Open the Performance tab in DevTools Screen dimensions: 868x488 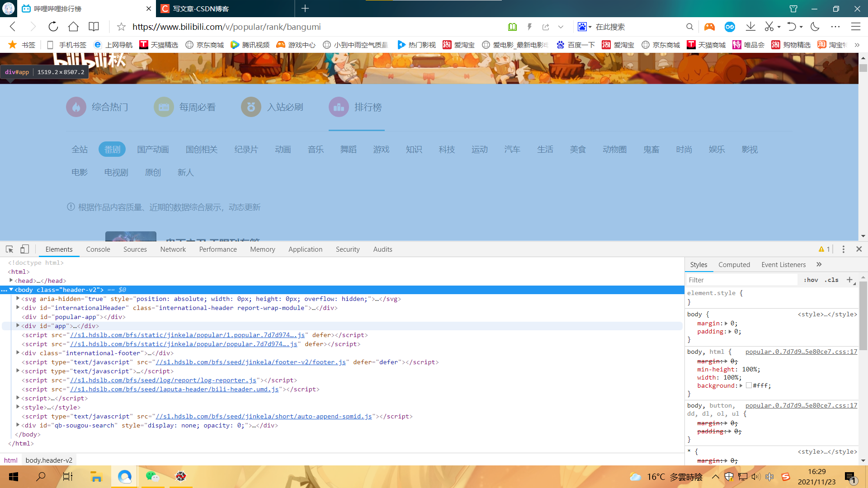point(218,249)
